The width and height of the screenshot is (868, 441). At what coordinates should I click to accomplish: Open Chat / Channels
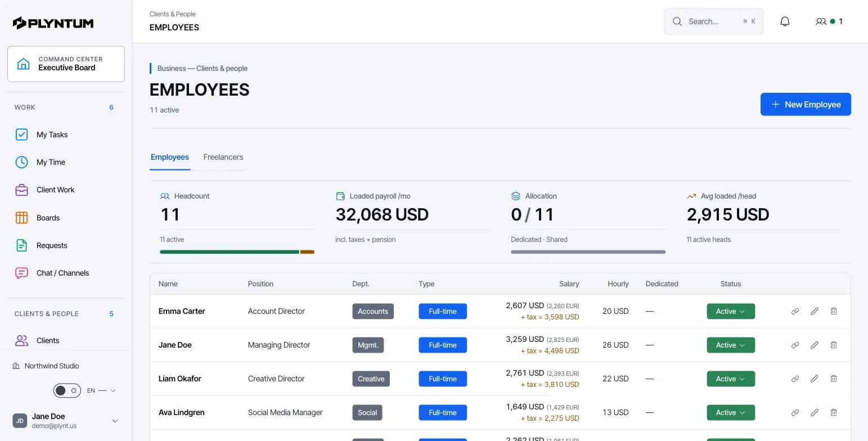(x=66, y=273)
